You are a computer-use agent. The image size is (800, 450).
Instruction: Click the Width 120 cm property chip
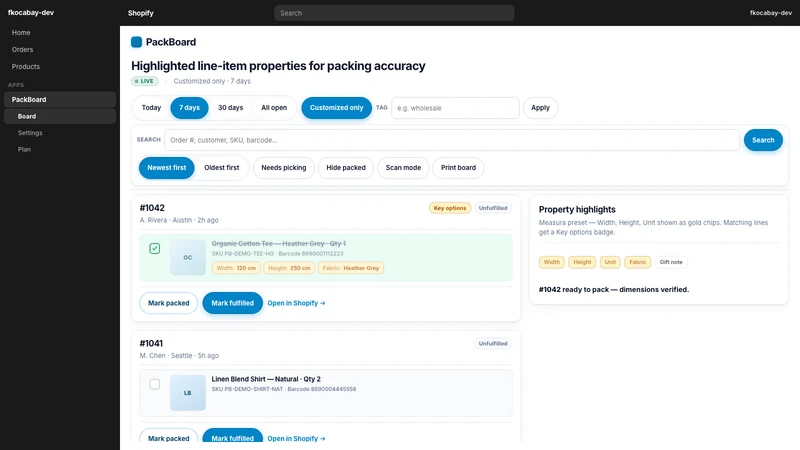(236, 268)
